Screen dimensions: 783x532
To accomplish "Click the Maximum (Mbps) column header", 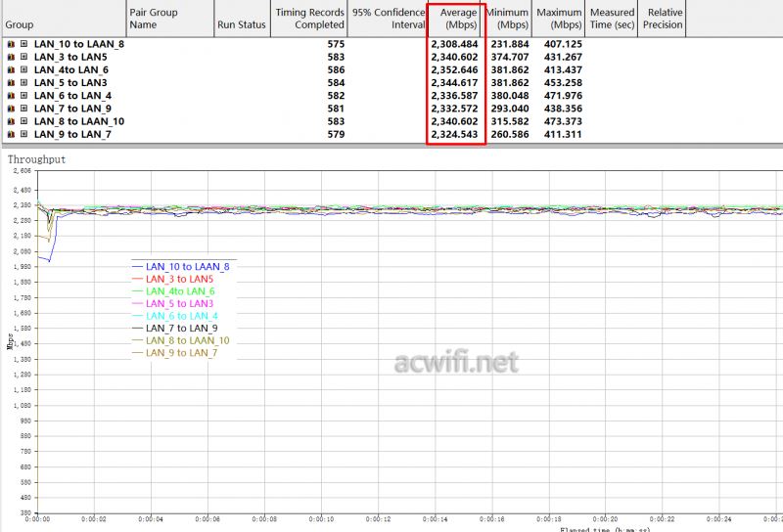I will point(559,19).
